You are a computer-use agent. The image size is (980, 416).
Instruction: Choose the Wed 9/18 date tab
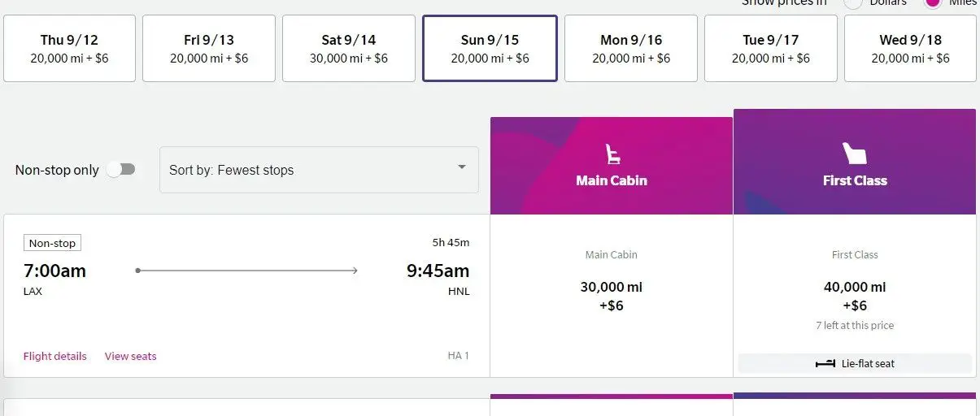(910, 49)
